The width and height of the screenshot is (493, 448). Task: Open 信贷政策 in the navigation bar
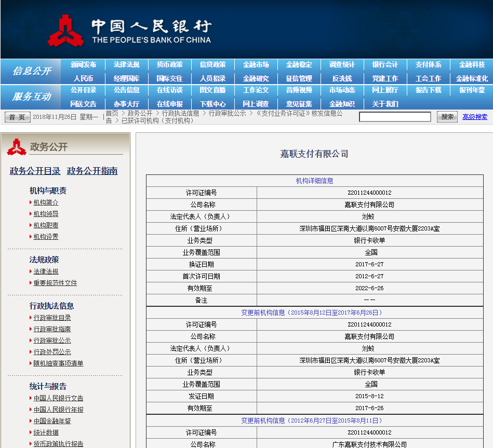pos(212,65)
